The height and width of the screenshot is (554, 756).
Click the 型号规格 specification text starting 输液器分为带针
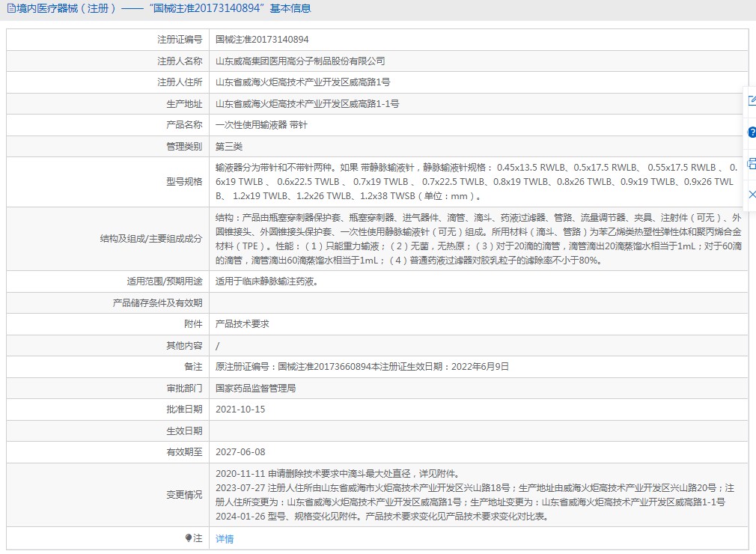click(x=476, y=182)
